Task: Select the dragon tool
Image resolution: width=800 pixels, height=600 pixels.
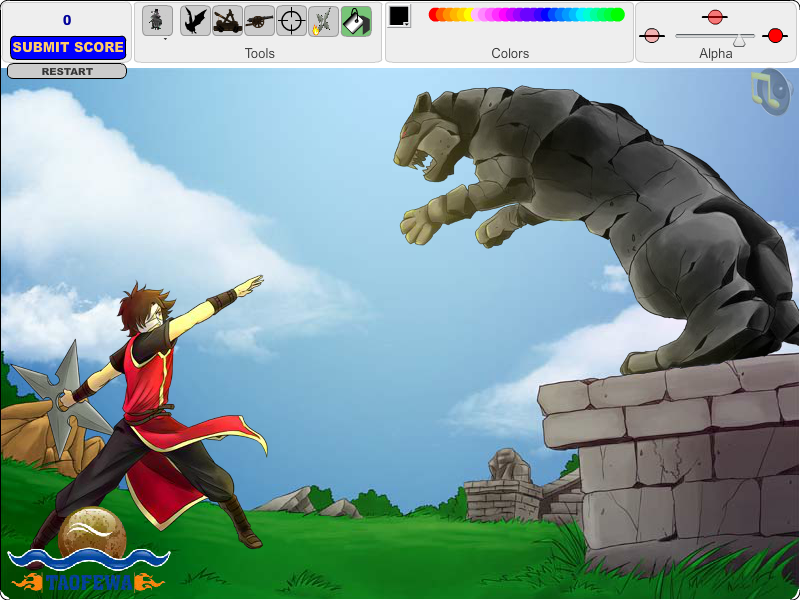Action: click(x=195, y=21)
